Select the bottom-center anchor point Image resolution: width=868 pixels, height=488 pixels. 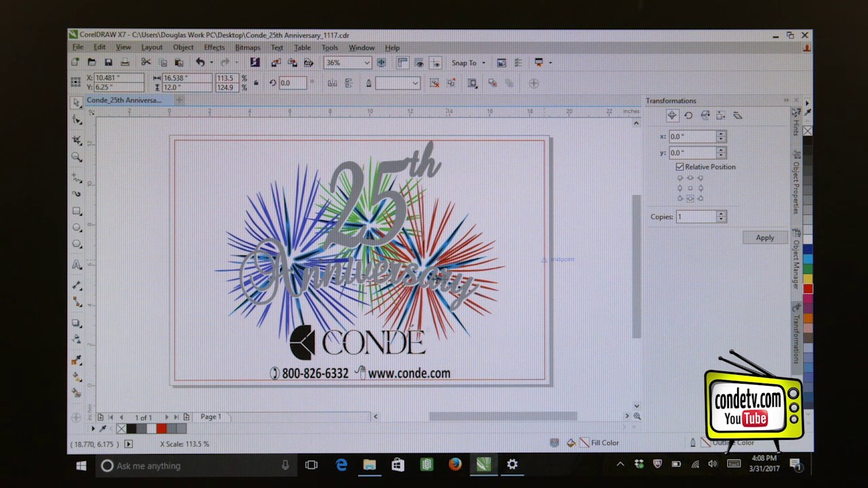690,199
